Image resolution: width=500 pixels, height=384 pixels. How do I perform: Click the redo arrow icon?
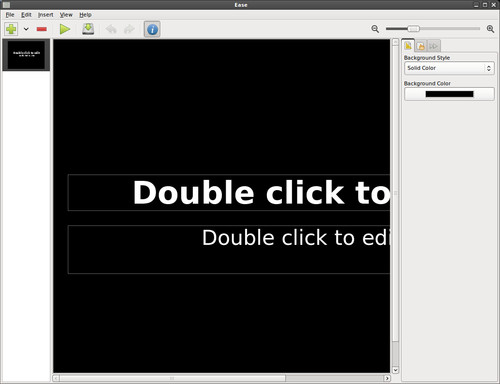click(129, 29)
